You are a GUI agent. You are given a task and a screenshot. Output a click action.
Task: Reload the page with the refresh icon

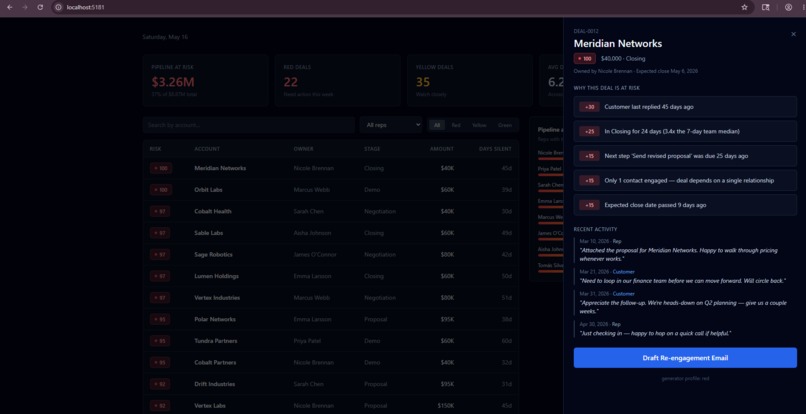tap(40, 7)
